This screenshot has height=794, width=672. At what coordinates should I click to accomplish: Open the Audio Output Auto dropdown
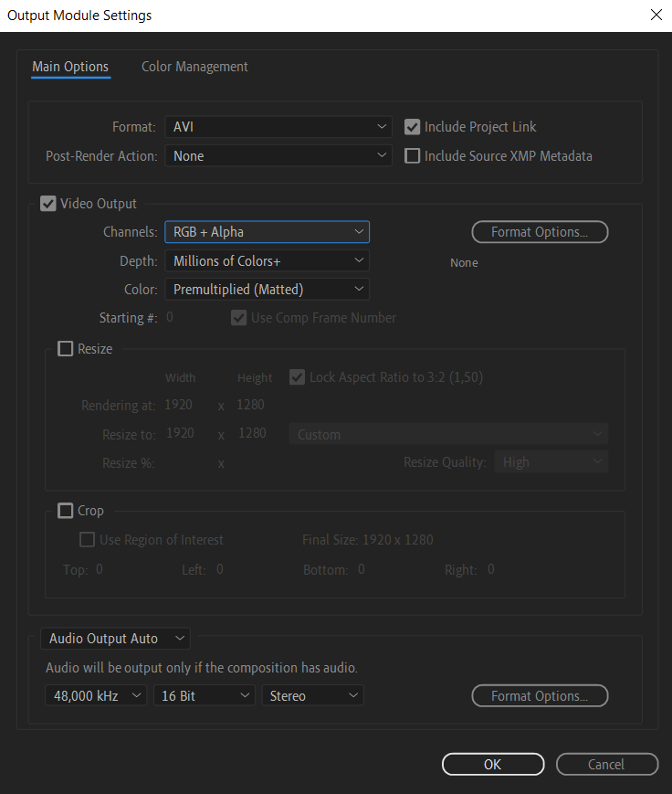(x=115, y=639)
